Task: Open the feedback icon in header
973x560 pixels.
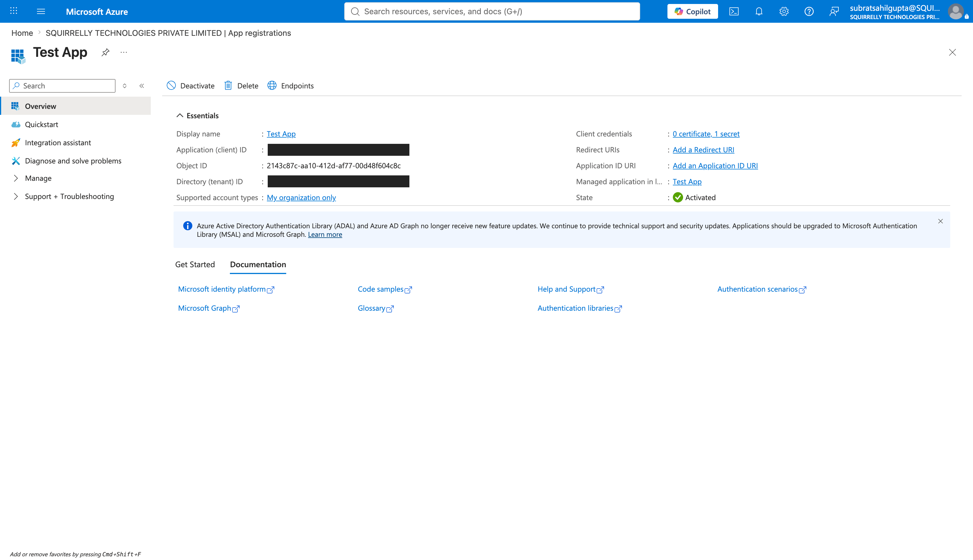Action: (834, 11)
